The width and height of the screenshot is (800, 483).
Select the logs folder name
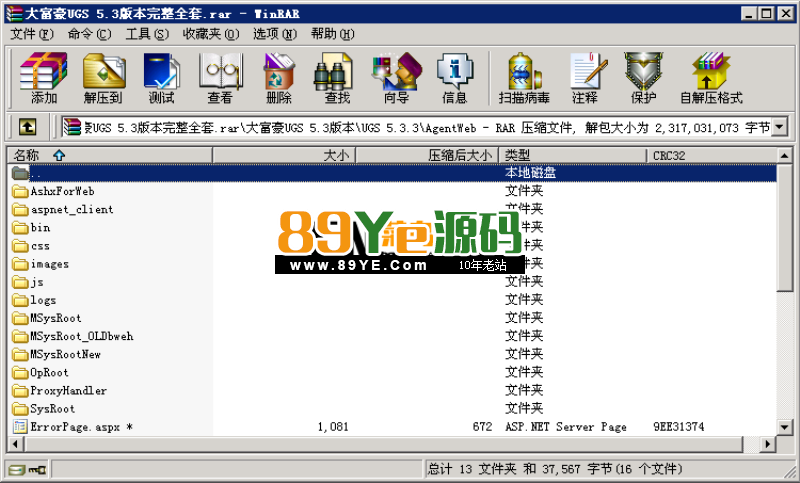(x=43, y=300)
